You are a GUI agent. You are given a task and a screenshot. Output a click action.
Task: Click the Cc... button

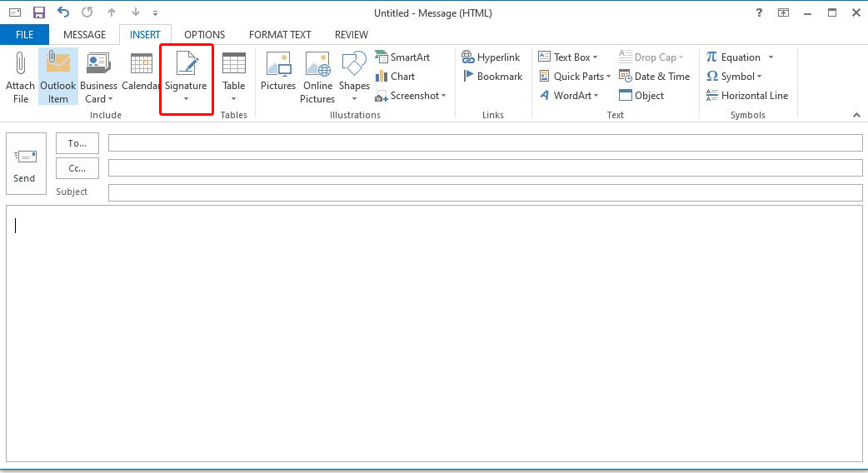tap(77, 168)
